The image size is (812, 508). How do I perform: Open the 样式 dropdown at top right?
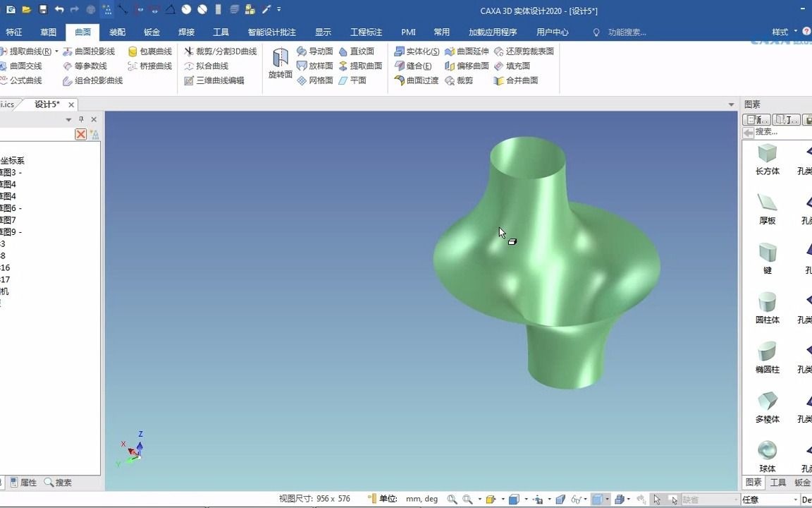click(795, 32)
